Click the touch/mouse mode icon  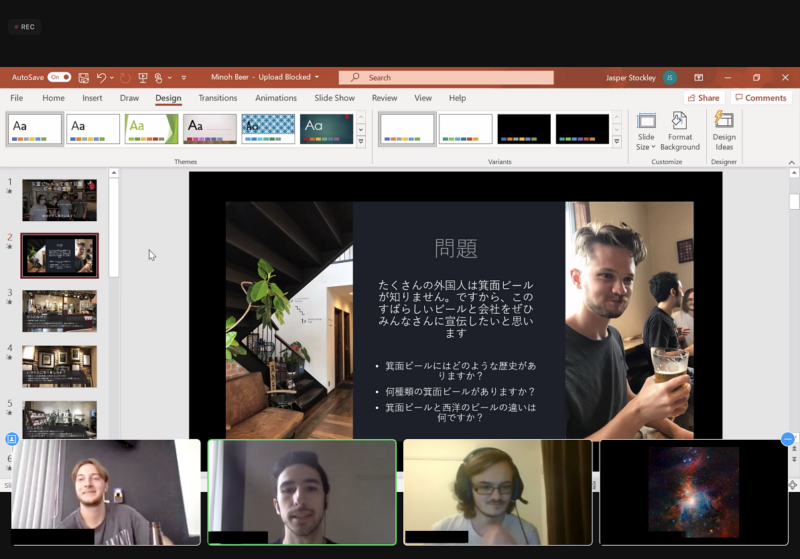point(158,78)
